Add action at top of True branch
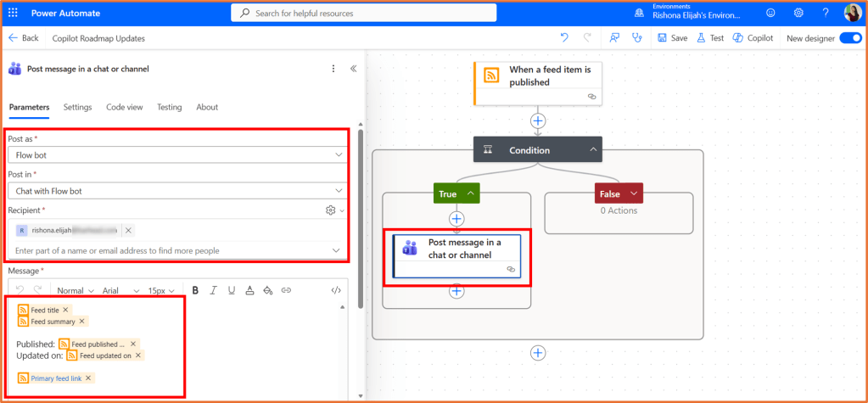The height and width of the screenshot is (403, 868). 456,218
